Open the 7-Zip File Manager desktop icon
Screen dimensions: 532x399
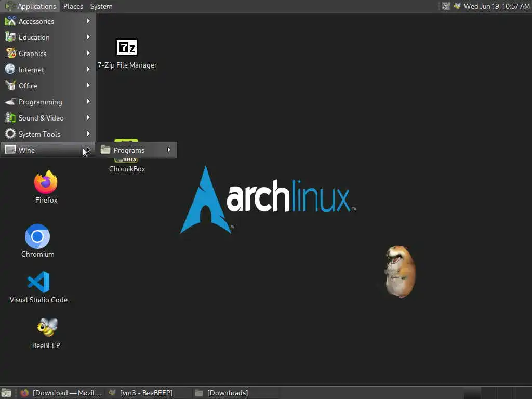tap(127, 47)
